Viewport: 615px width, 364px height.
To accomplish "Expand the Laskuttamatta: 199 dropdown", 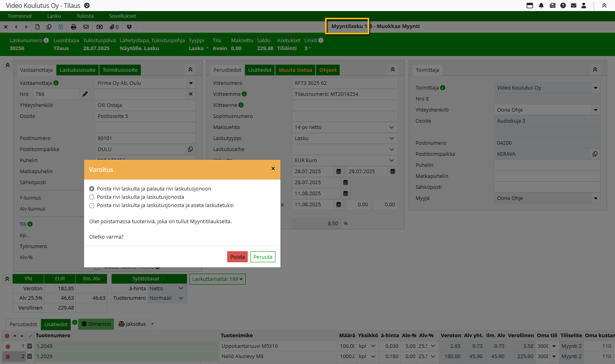I will click(x=217, y=279).
